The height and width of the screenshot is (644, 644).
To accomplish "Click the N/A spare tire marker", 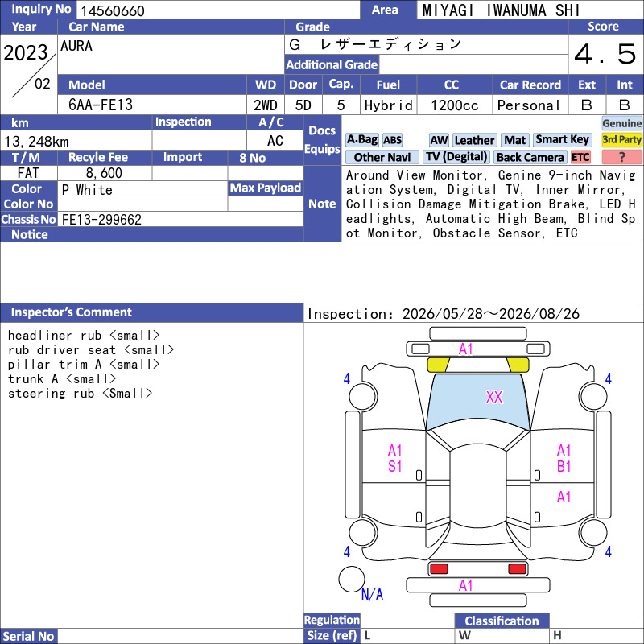I will point(372,594).
